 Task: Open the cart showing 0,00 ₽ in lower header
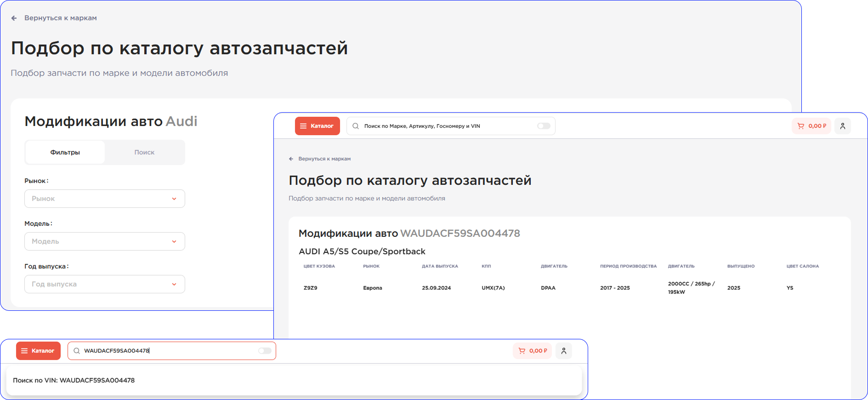[x=533, y=351]
